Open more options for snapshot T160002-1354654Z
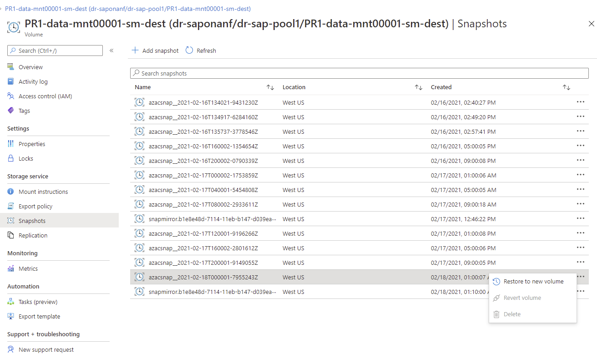The width and height of the screenshot is (597, 364). pyautogui.click(x=580, y=146)
